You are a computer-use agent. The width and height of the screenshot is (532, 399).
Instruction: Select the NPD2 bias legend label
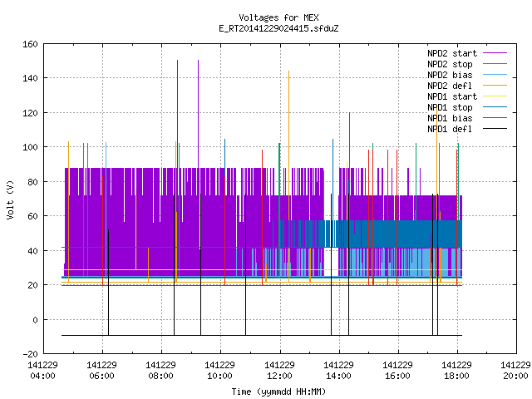450,75
